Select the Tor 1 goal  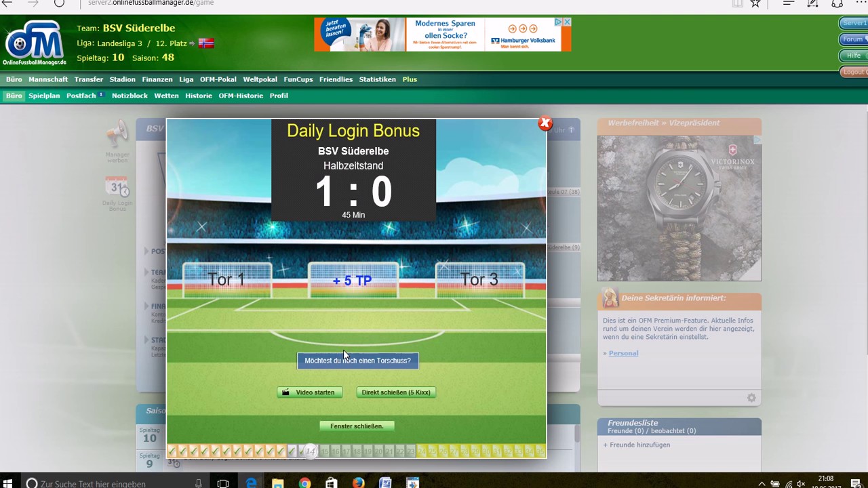pyautogui.click(x=226, y=279)
